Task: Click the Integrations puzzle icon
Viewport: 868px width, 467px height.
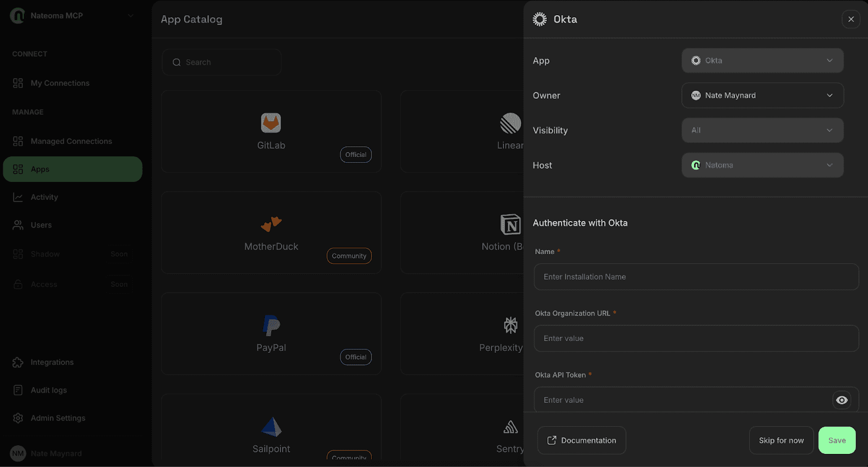Action: 18,362
